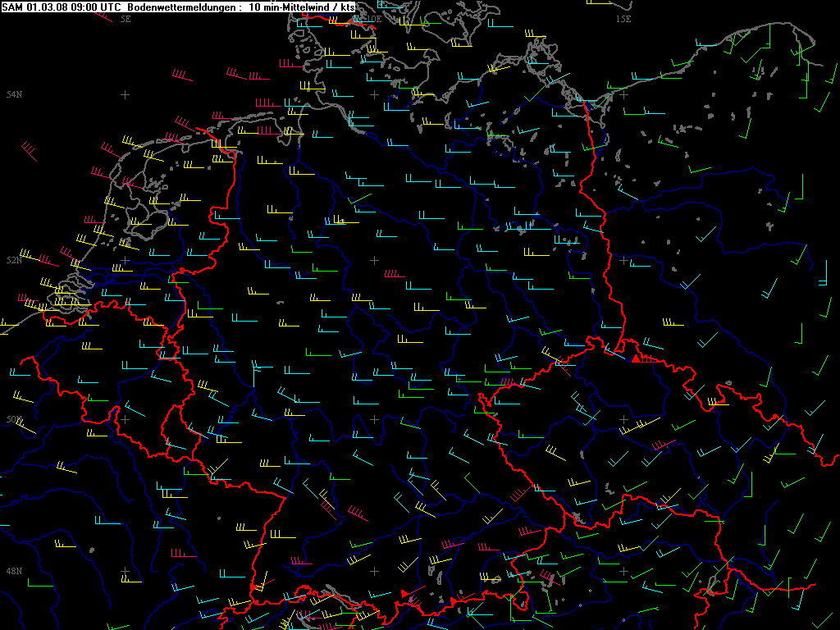Viewport: 840px width, 630px height.
Task: Click the red triangle station marker
Action: click(636, 357)
